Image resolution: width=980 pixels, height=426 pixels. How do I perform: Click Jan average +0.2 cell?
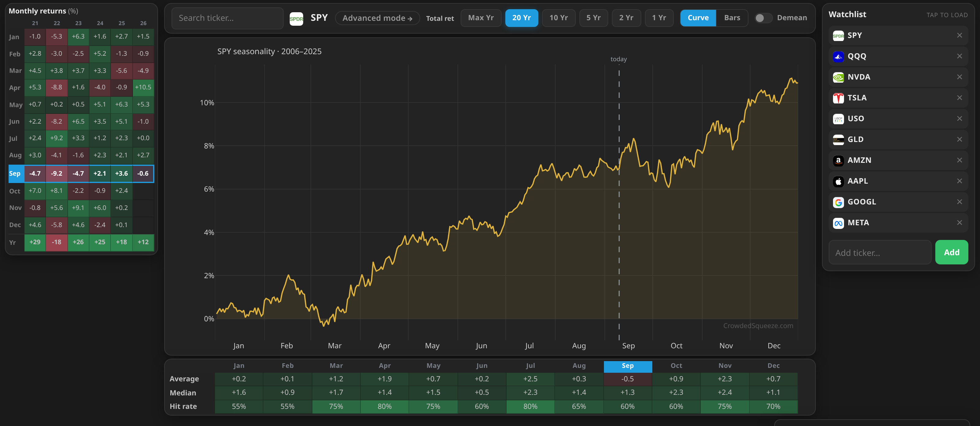pos(239,379)
